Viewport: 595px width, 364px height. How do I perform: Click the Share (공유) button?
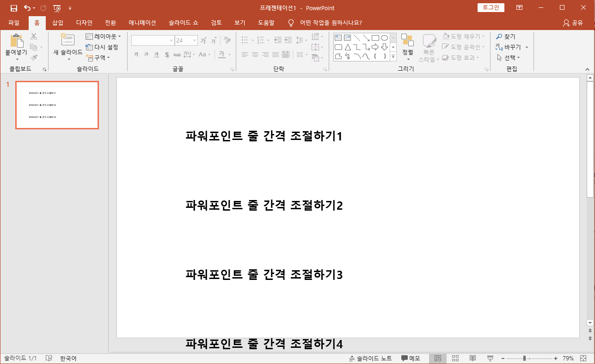click(573, 23)
